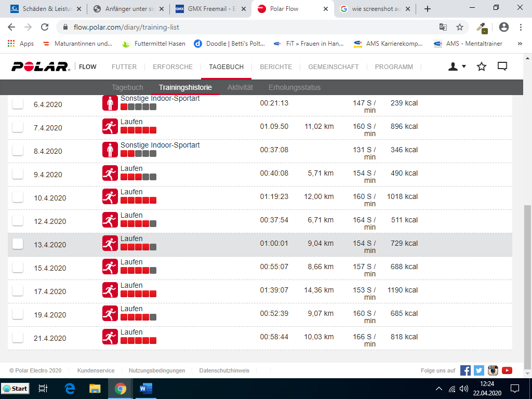Click the page vertical scrollbar thumb
Screen dimensions: 532x399
pos(528,286)
